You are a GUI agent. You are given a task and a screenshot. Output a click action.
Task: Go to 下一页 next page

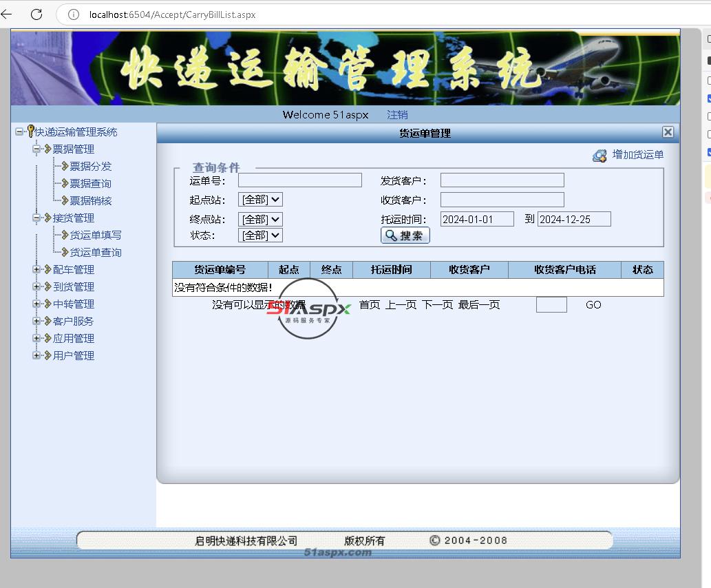[x=437, y=305]
